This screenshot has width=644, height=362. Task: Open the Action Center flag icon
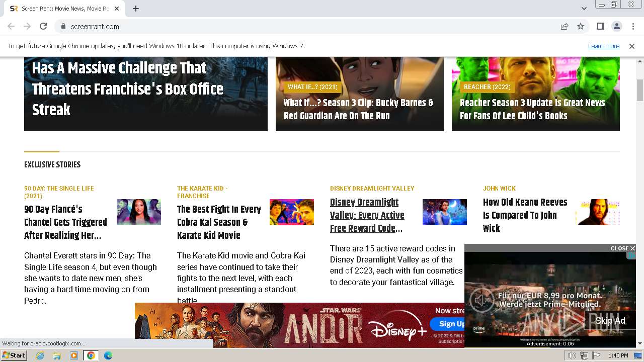click(595, 355)
